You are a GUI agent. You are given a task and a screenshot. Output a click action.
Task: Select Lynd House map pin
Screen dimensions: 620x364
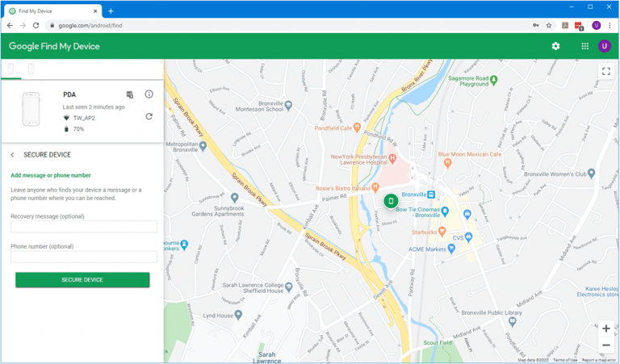(x=238, y=315)
